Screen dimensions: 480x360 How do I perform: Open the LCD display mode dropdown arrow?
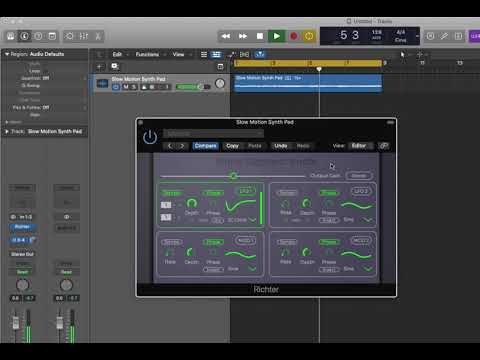click(x=417, y=36)
